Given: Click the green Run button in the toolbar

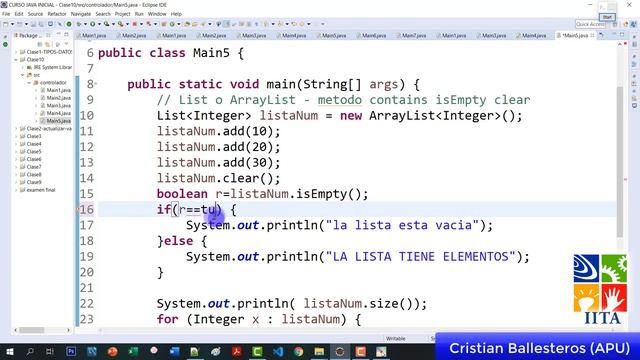Looking at the screenshot, I should (93, 24).
